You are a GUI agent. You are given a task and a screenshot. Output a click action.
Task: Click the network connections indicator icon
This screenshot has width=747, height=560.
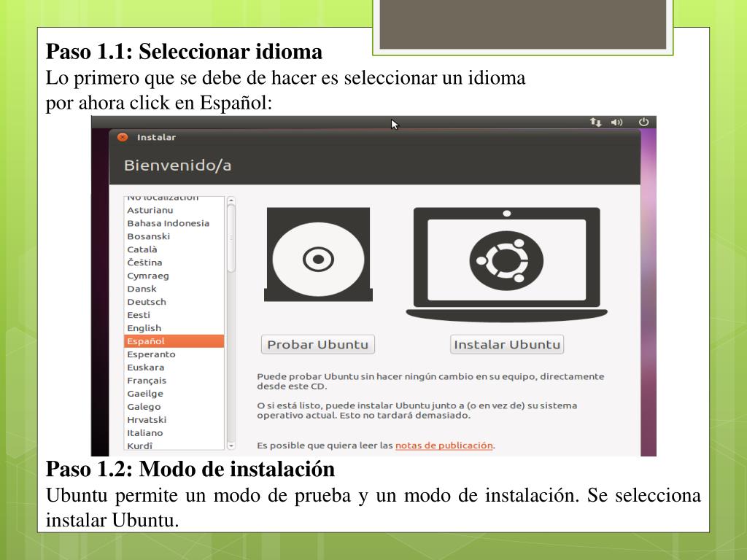coord(595,122)
